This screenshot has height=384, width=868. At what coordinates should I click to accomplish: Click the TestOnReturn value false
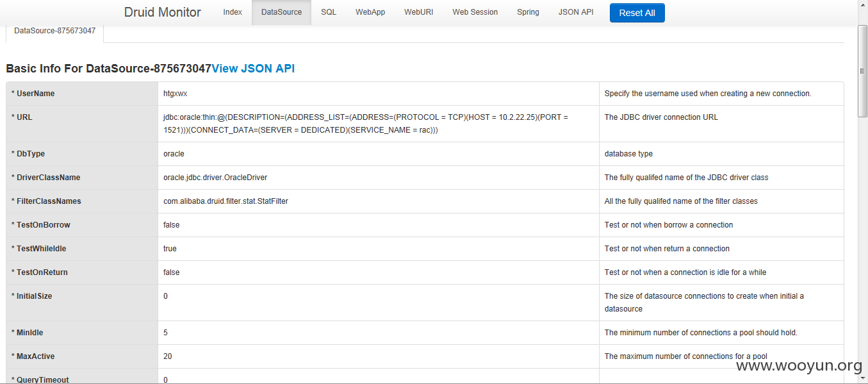(172, 272)
